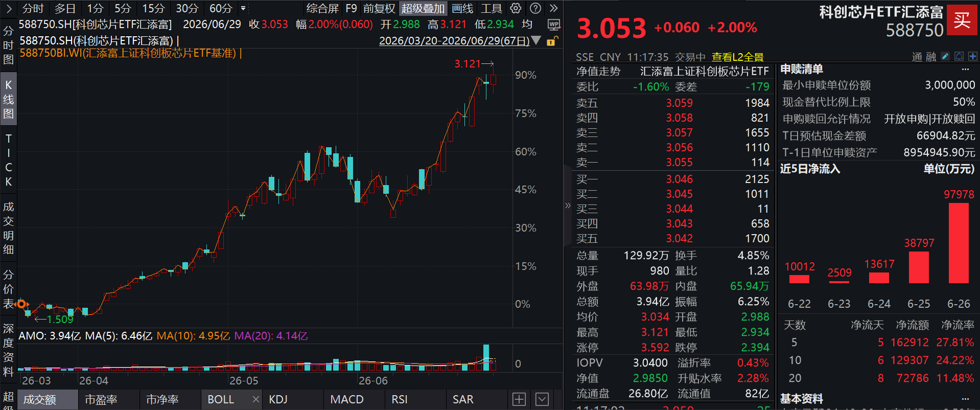Image resolution: width=980 pixels, height=410 pixels.
Task: Remove BOLL indicator with its X
Action: pyautogui.click(x=256, y=399)
